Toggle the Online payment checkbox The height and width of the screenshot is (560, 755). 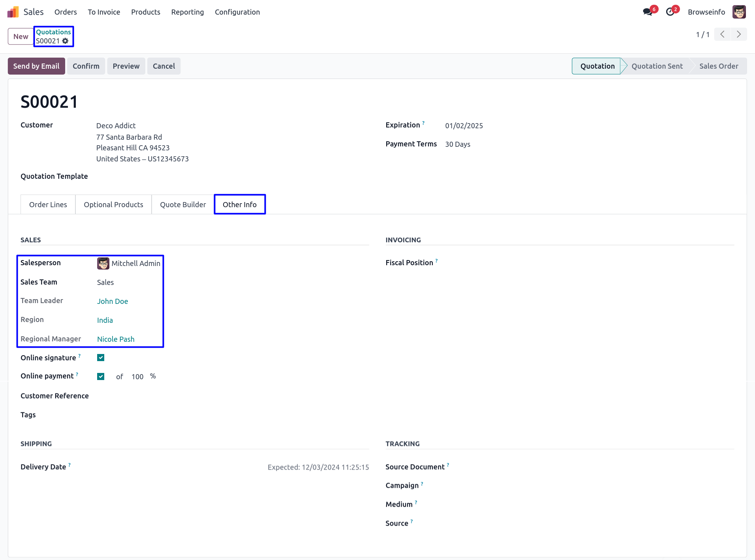click(101, 376)
